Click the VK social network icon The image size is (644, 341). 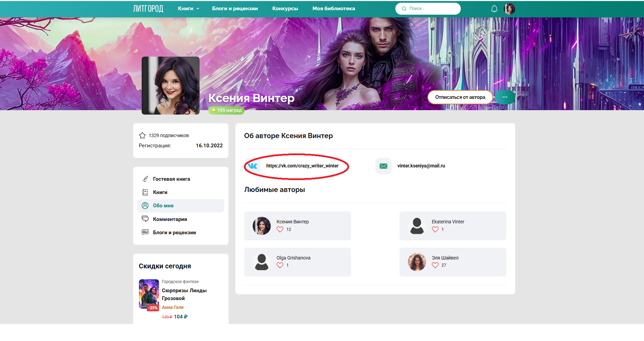253,166
